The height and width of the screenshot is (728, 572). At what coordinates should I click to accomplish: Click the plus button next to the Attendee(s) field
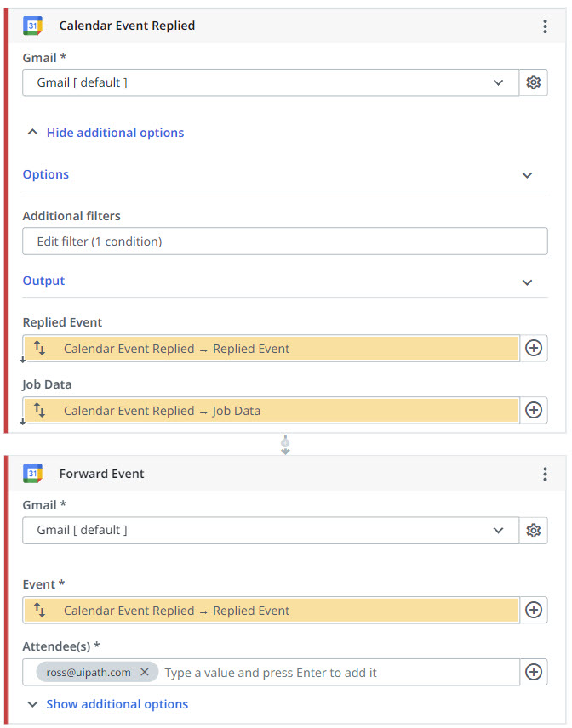click(x=534, y=672)
